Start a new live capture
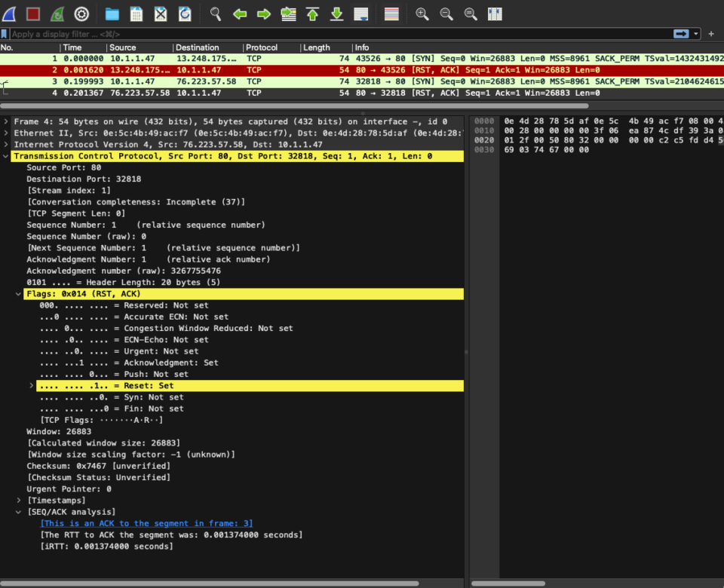The image size is (724, 588). [9, 14]
